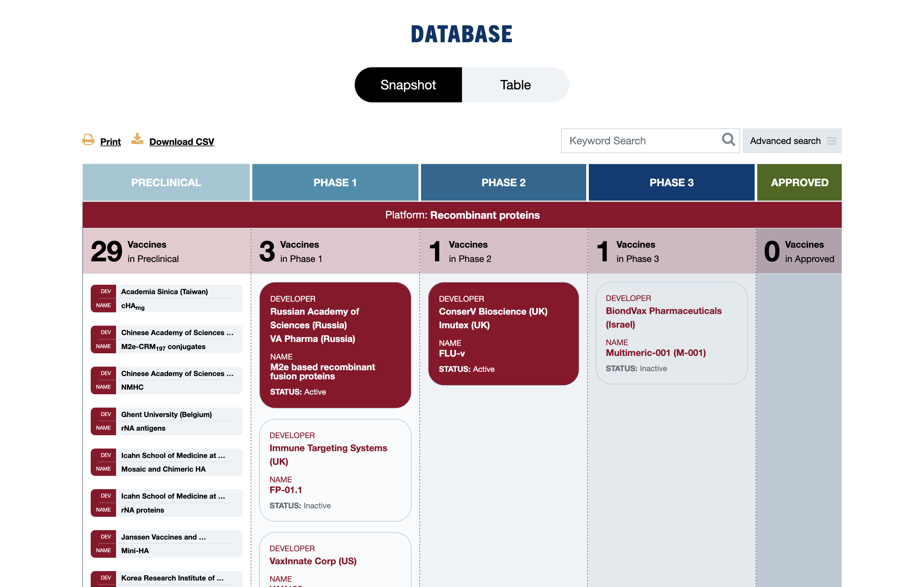Click the M2e based recombinant fusion proteins card
Image resolution: width=924 pixels, height=587 pixels.
coord(335,345)
